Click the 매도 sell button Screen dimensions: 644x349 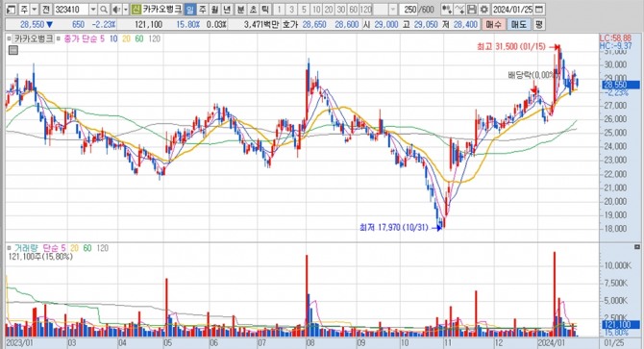tap(518, 25)
